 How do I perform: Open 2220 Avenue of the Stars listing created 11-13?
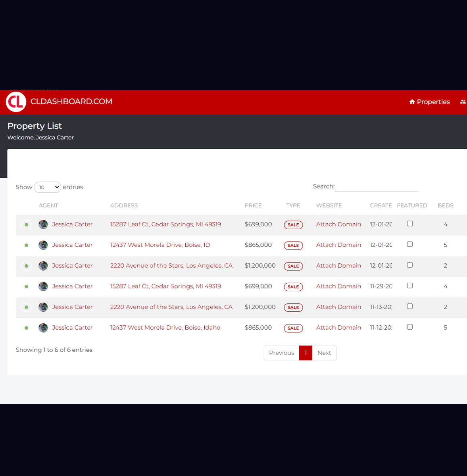[171, 307]
